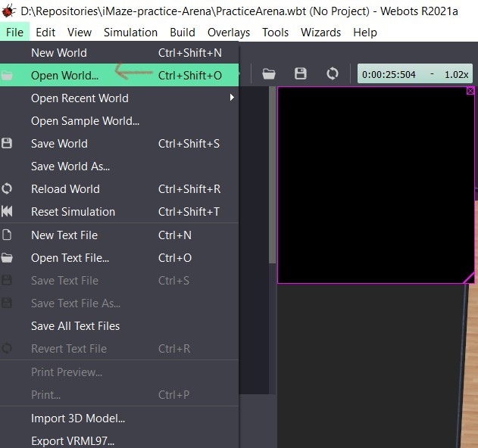Open the Simulation menu
Screen dimensions: 478x448
(130, 32)
